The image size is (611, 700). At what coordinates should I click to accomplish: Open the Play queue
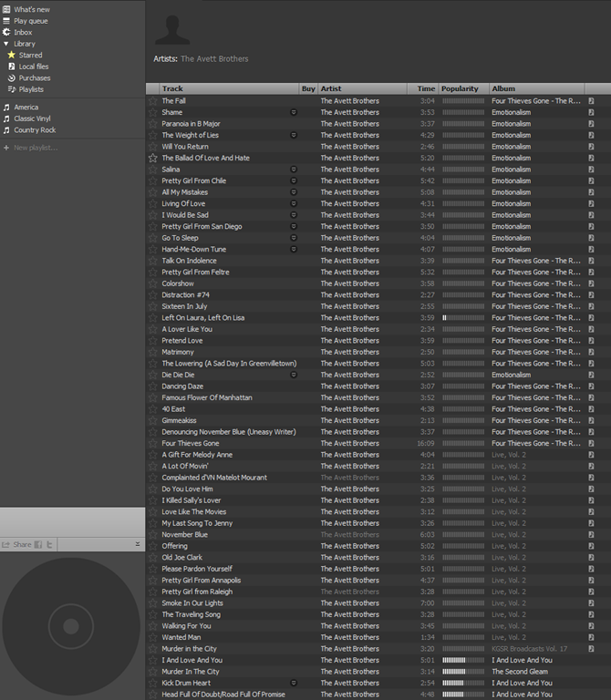[30, 20]
